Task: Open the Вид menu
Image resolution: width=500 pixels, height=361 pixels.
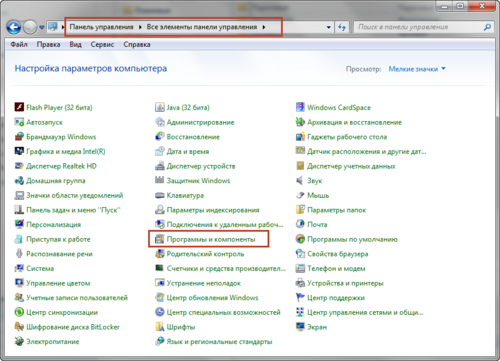Action: (x=75, y=44)
